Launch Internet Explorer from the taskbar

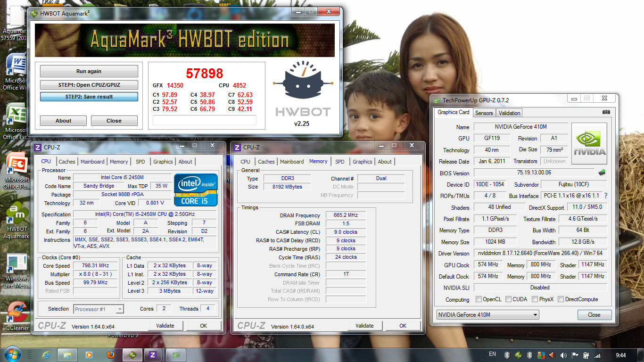coord(46,354)
